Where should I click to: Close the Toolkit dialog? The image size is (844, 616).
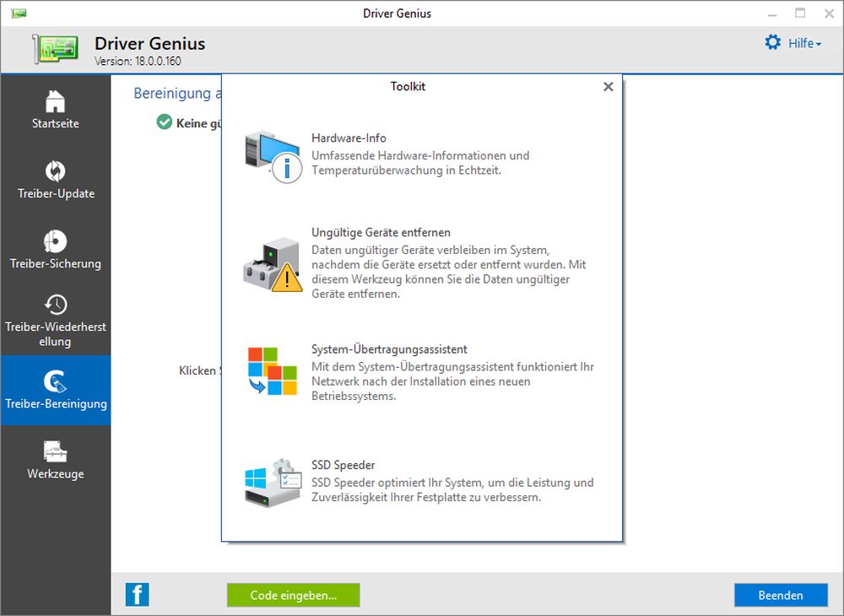click(608, 87)
